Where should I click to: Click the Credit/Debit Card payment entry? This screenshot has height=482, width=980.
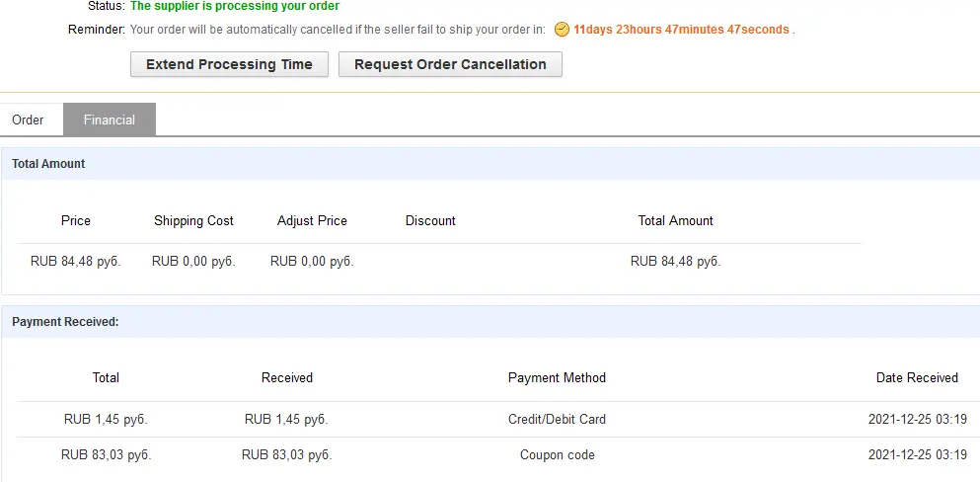[x=557, y=419]
